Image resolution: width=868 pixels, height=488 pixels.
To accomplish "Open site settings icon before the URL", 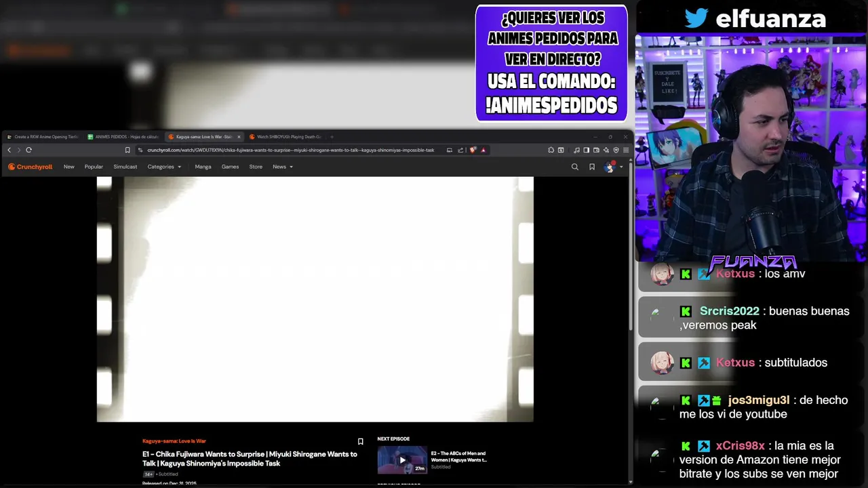I will pos(140,150).
